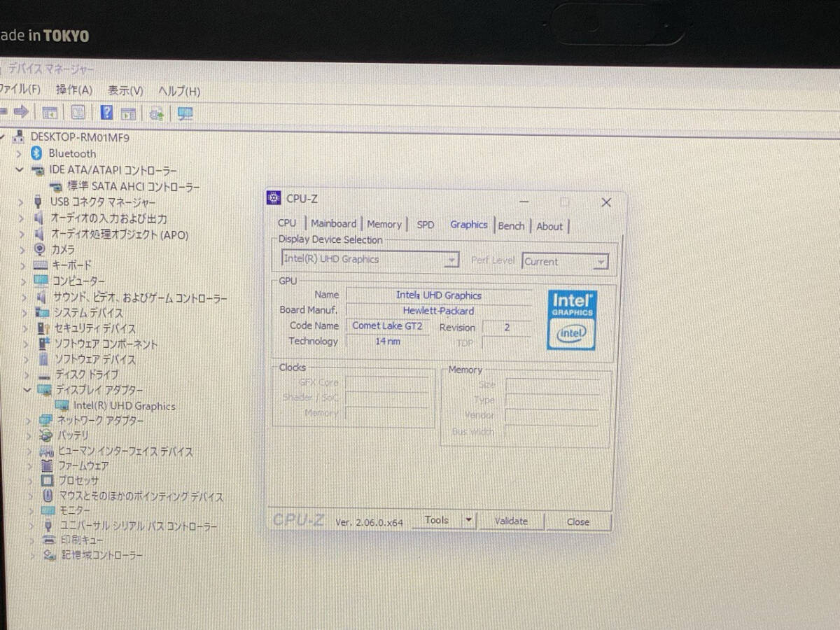Screen dimensions: 840x630
Task: Click the 14 nm technology value
Action: pyautogui.click(x=388, y=341)
